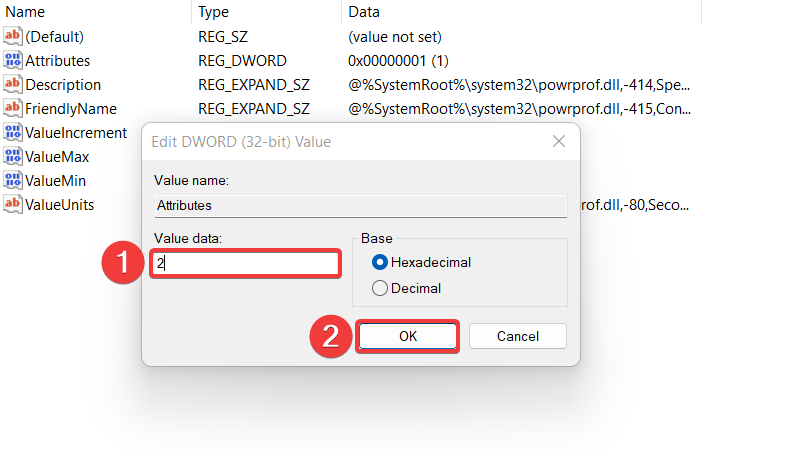Screen dimensions: 807x455
Task: Choose the Decimal base option
Action: [x=380, y=288]
